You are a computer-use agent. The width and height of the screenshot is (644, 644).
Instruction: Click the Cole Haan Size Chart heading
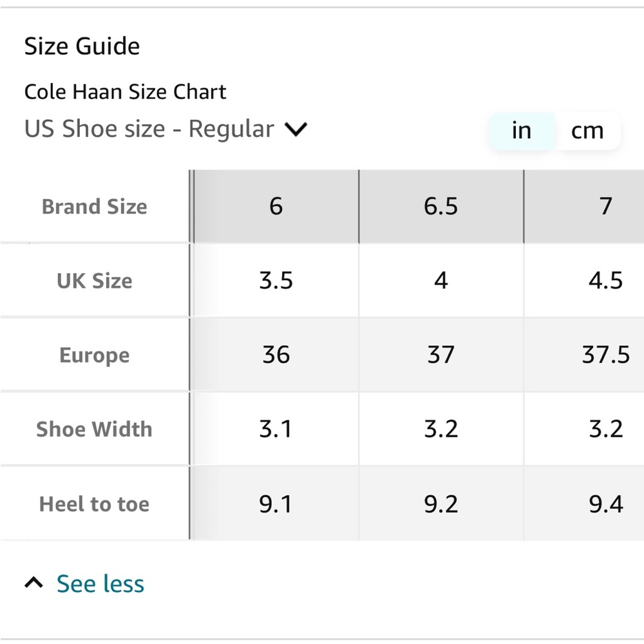coord(126,91)
